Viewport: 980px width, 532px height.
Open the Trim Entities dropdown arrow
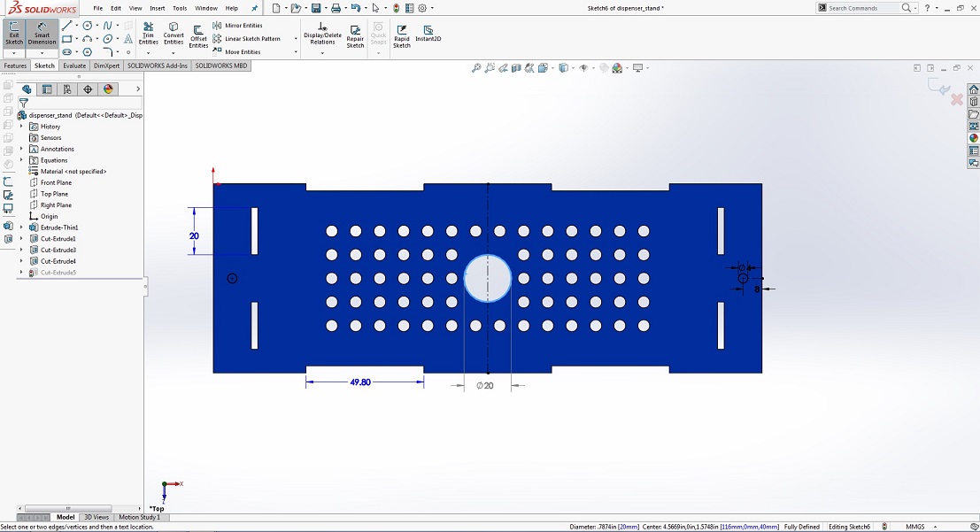point(148,52)
